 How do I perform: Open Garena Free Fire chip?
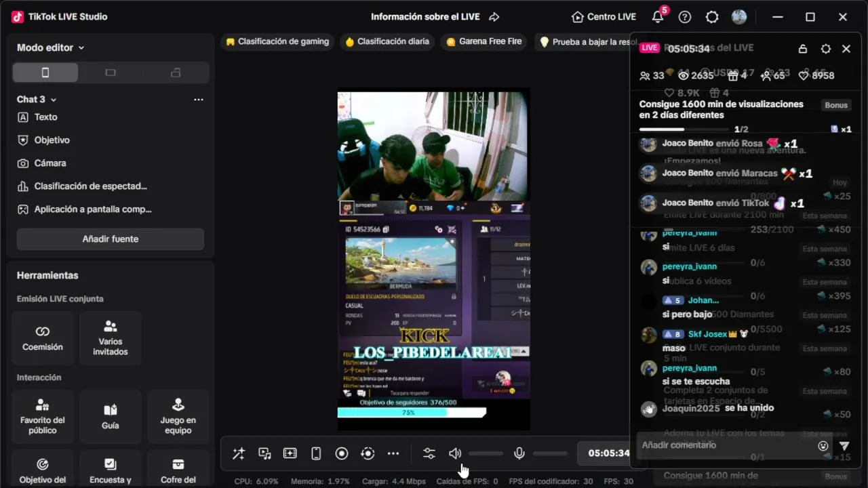click(x=484, y=41)
